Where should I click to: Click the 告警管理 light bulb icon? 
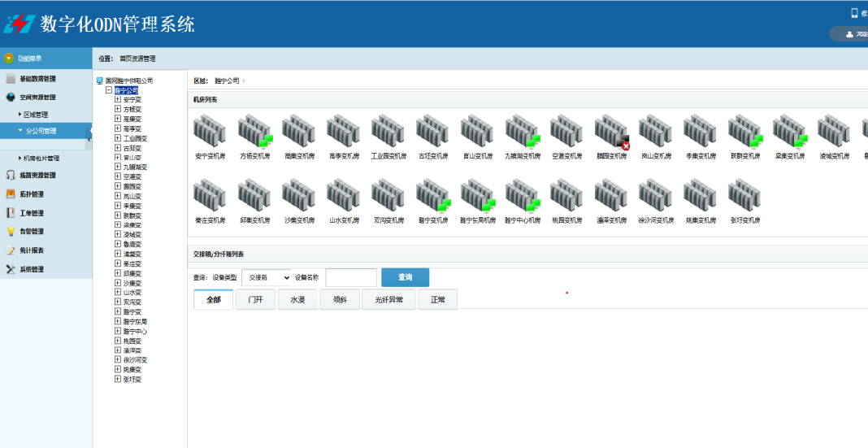pos(11,232)
